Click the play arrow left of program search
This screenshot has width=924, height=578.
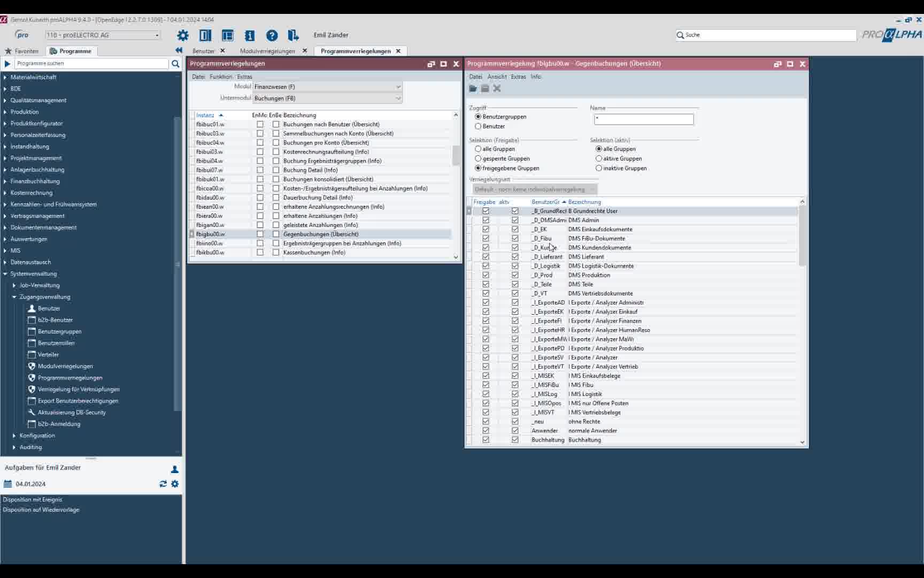point(7,64)
